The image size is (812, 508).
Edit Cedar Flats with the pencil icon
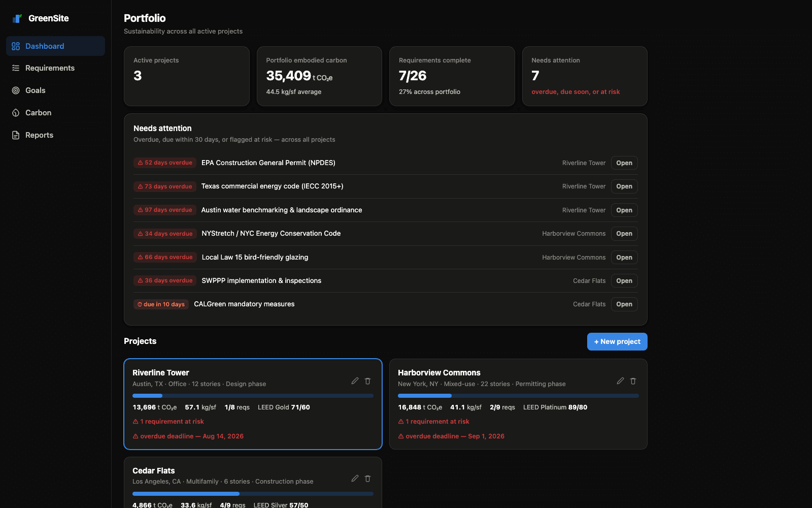click(x=355, y=479)
